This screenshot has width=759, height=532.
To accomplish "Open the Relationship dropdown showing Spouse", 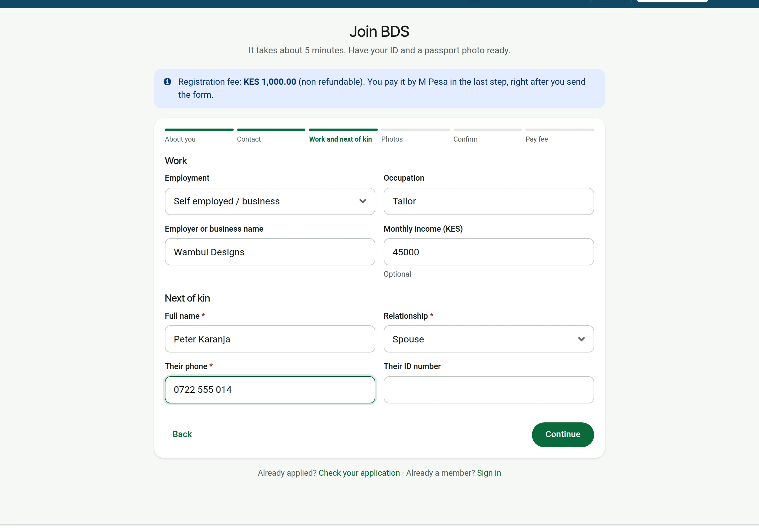I will pos(488,339).
